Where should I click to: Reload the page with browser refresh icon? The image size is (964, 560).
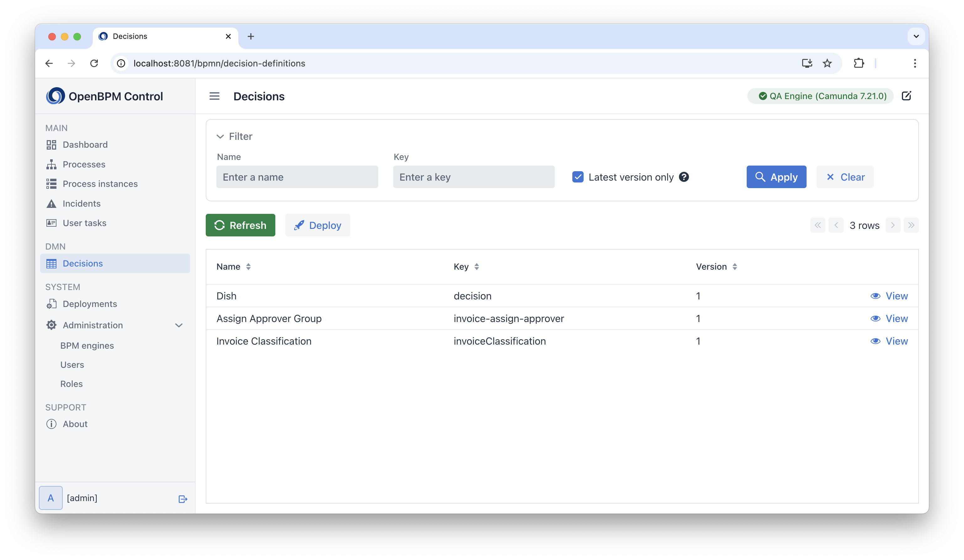[94, 63]
